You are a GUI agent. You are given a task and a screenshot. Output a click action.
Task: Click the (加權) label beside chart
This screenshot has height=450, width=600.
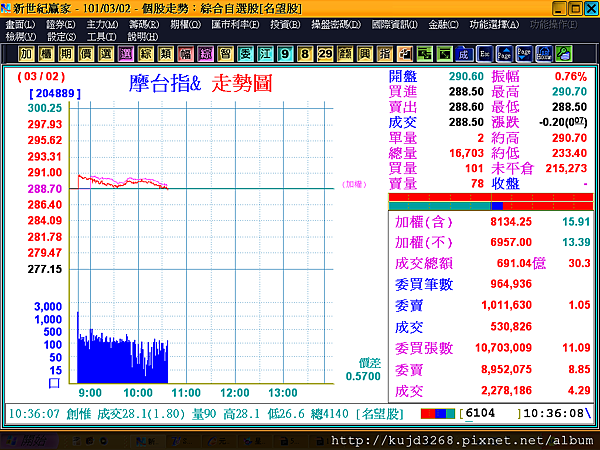pos(354,185)
